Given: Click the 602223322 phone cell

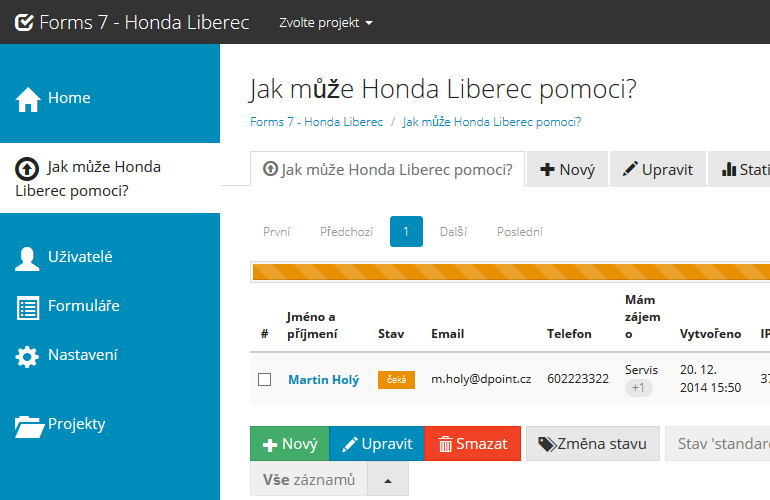Looking at the screenshot, I should click(x=578, y=379).
